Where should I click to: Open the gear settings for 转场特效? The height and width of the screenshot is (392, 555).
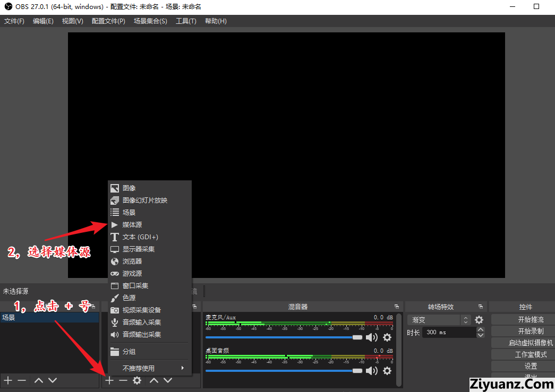coord(479,320)
